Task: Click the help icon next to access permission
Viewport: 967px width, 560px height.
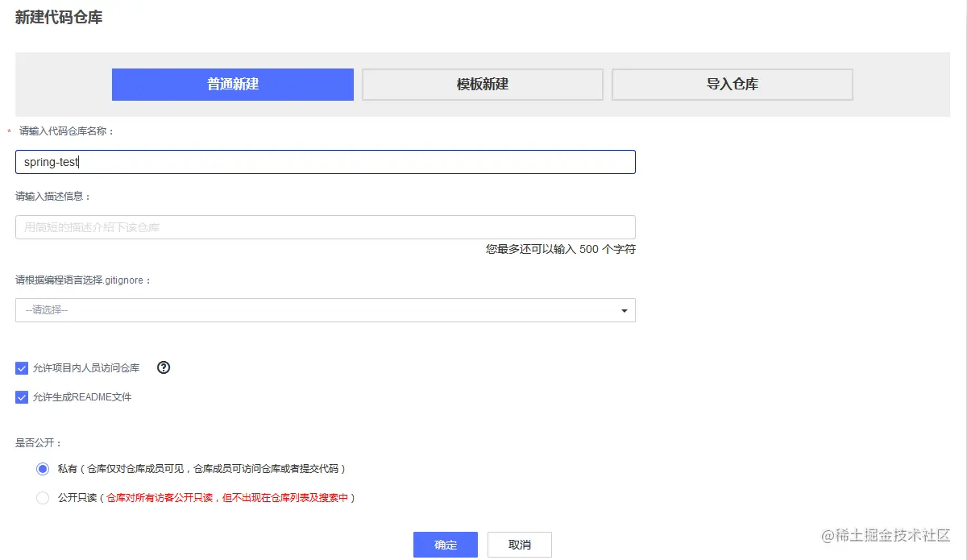Action: pyautogui.click(x=164, y=368)
